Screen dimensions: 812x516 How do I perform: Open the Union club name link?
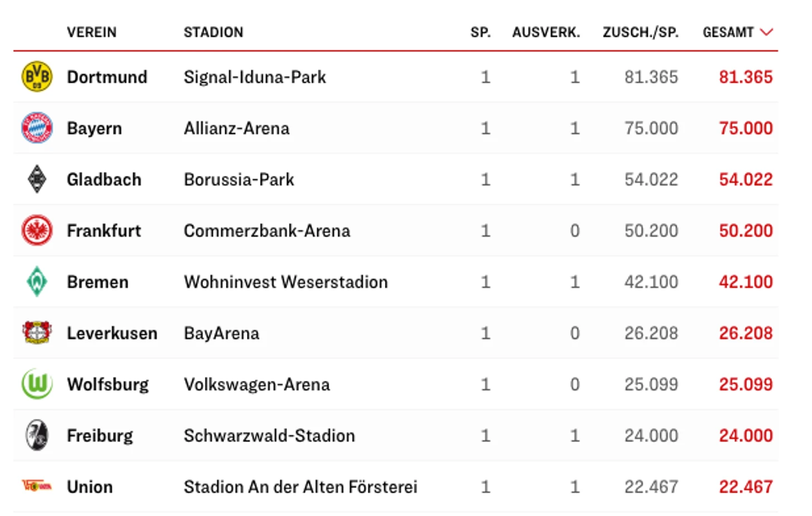point(90,487)
